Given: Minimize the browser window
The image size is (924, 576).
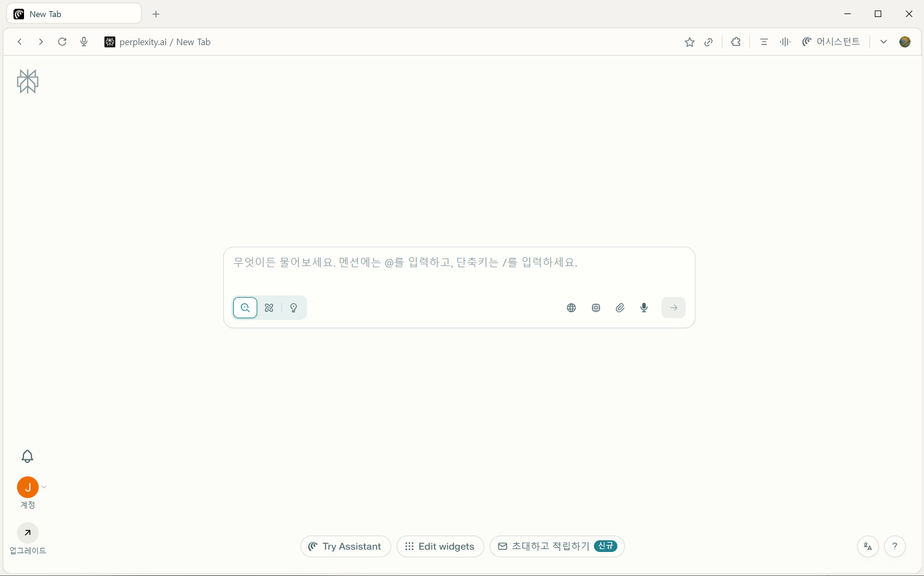Looking at the screenshot, I should (847, 14).
